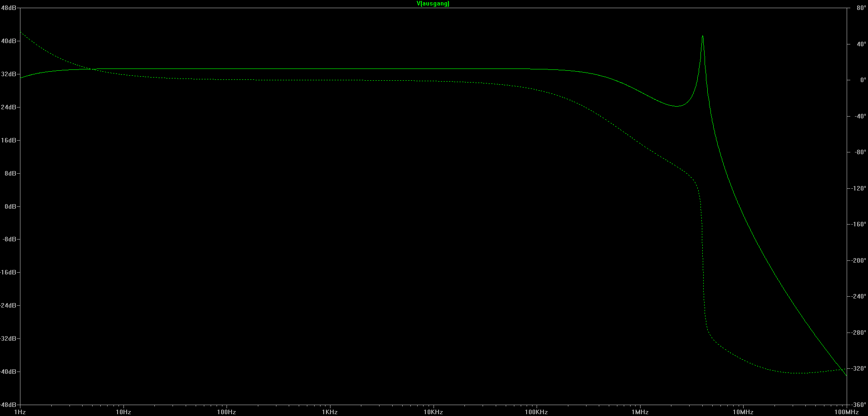Click the 1KHz frequency axis label
The height and width of the screenshot is (416, 868).
tap(330, 412)
